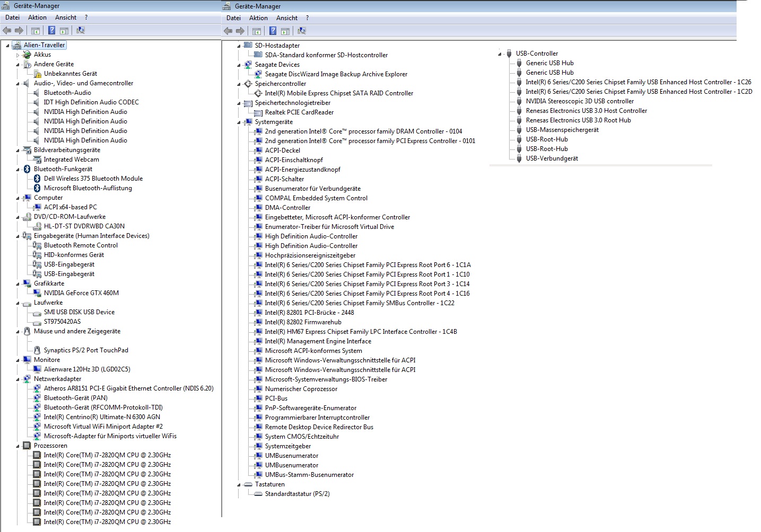Click computer icon beside Alien-Traveller root node
761x532 pixels.
16,45
